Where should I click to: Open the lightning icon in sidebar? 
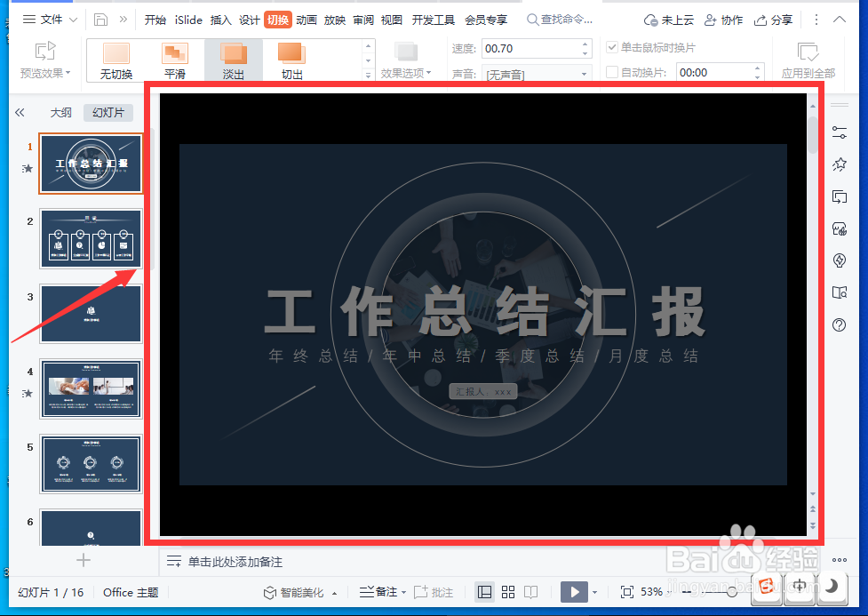click(x=840, y=260)
